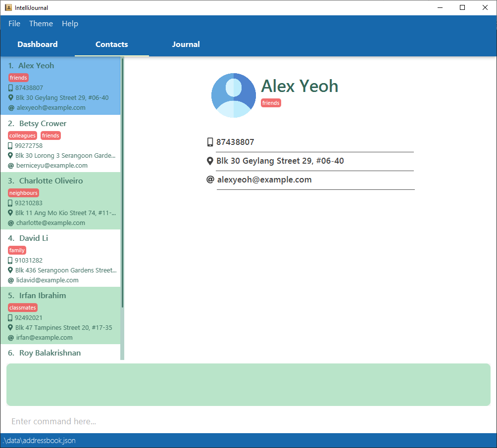Click the large Alex Yeoh heading name

pyautogui.click(x=299, y=86)
